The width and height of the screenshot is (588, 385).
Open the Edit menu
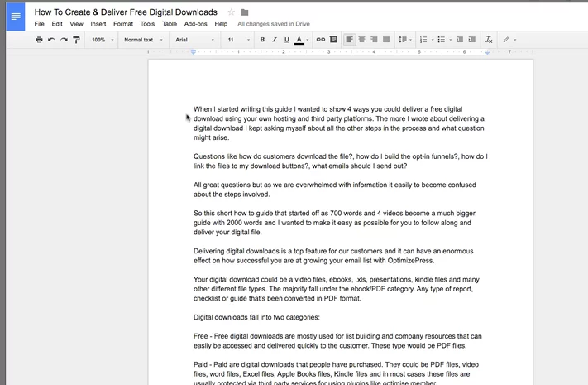click(x=57, y=24)
